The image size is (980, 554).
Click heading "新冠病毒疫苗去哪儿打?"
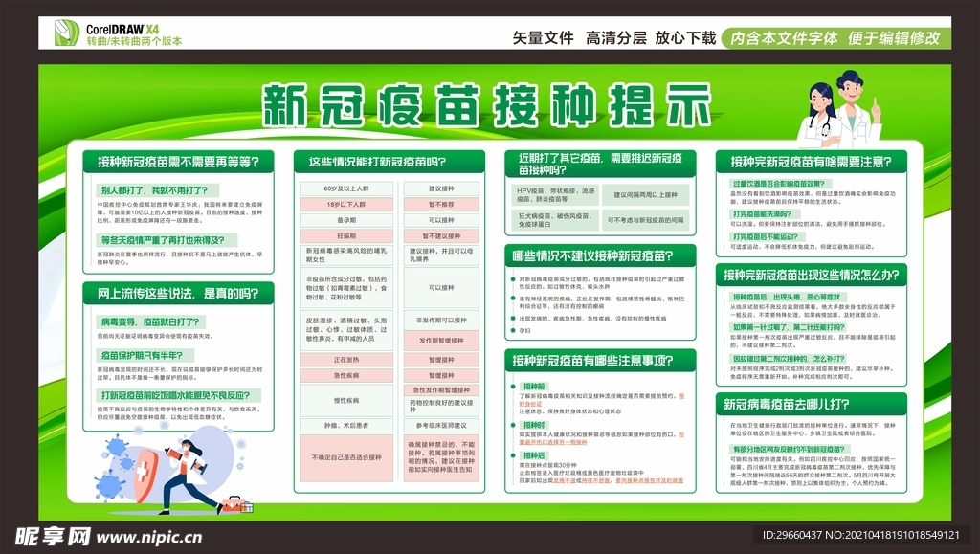point(812,404)
